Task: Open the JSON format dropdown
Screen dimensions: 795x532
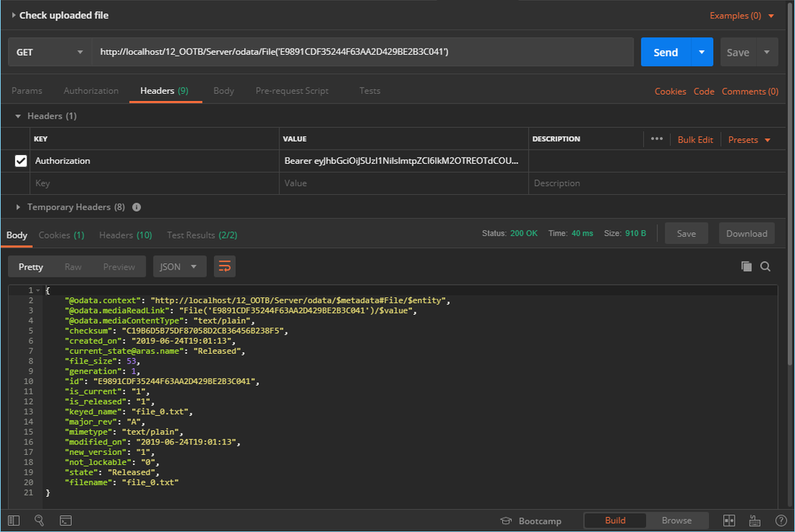Action: pos(179,266)
